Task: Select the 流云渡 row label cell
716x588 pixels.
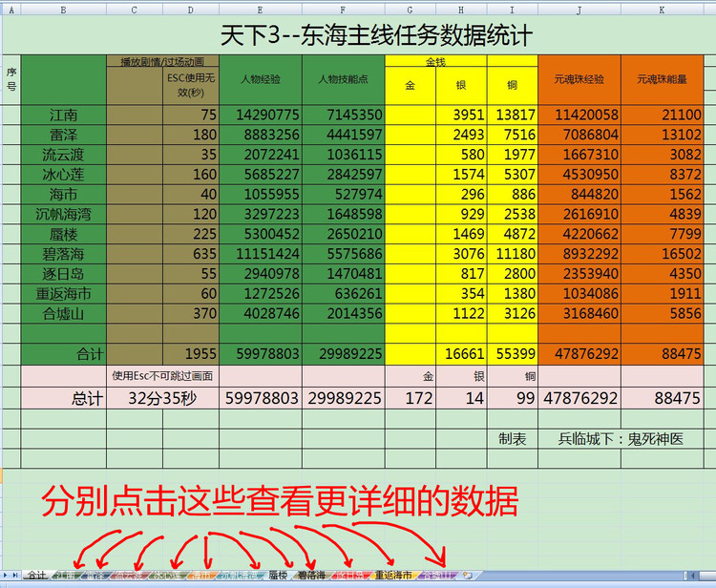Action: [63, 155]
